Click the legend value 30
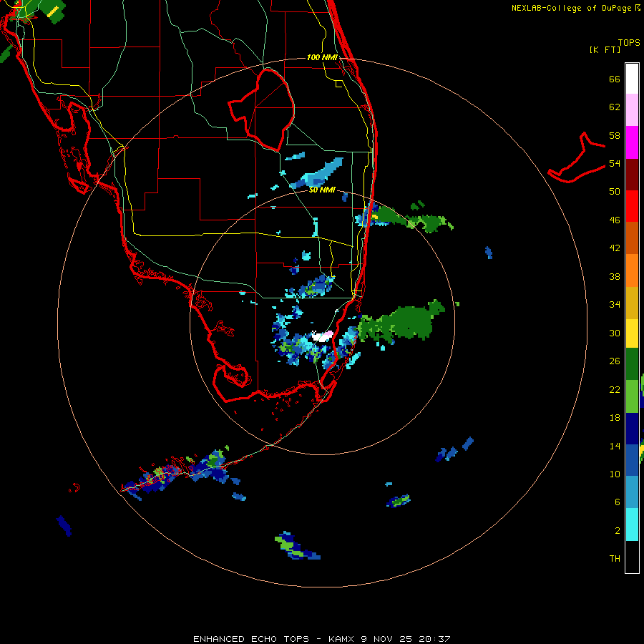644x644 pixels. tap(615, 333)
